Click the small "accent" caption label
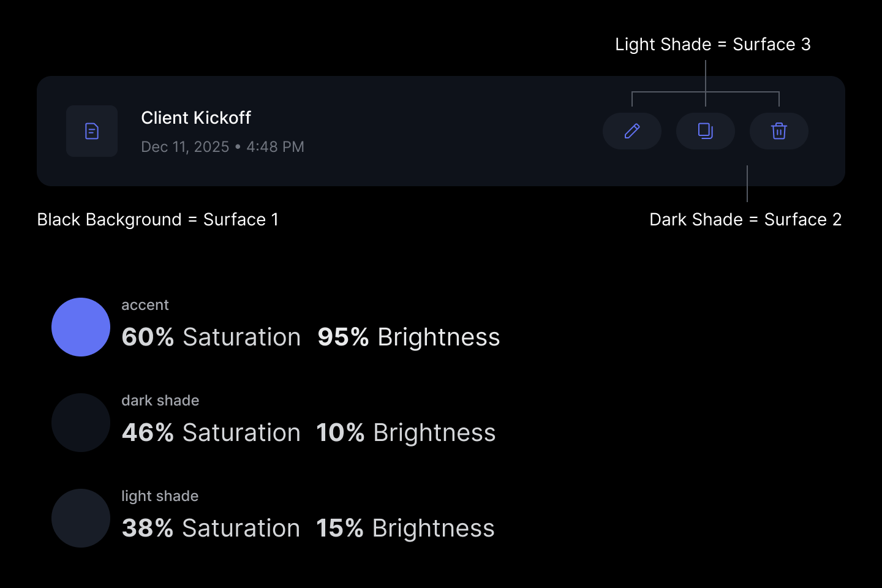Image resolution: width=882 pixels, height=588 pixels. (145, 305)
